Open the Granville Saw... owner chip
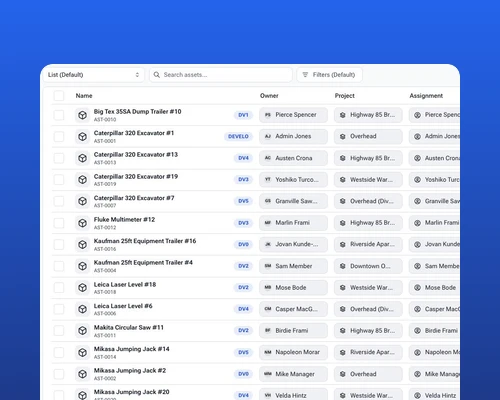 (293, 201)
